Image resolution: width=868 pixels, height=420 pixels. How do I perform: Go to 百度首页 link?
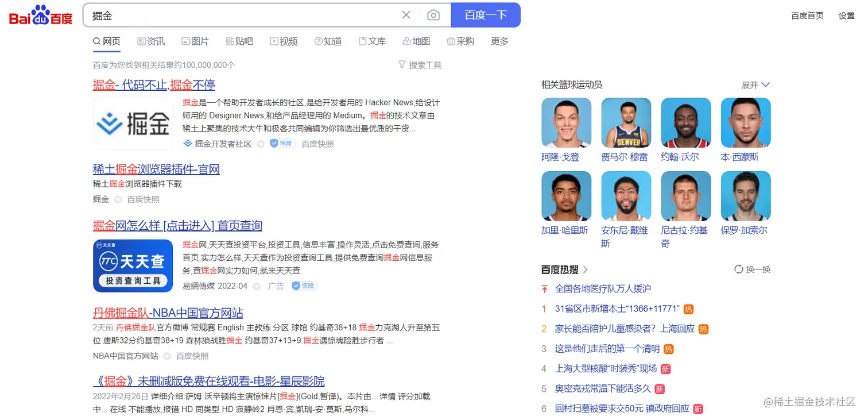807,16
